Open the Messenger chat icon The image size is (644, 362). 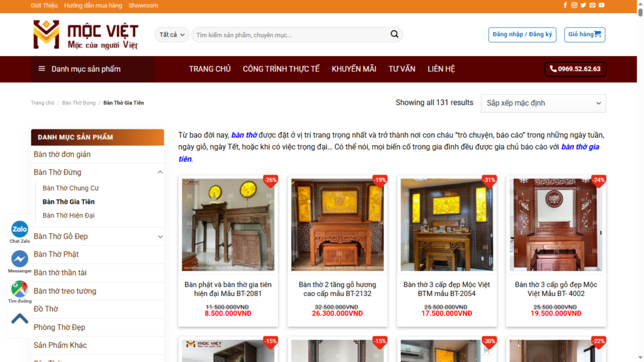tap(19, 259)
